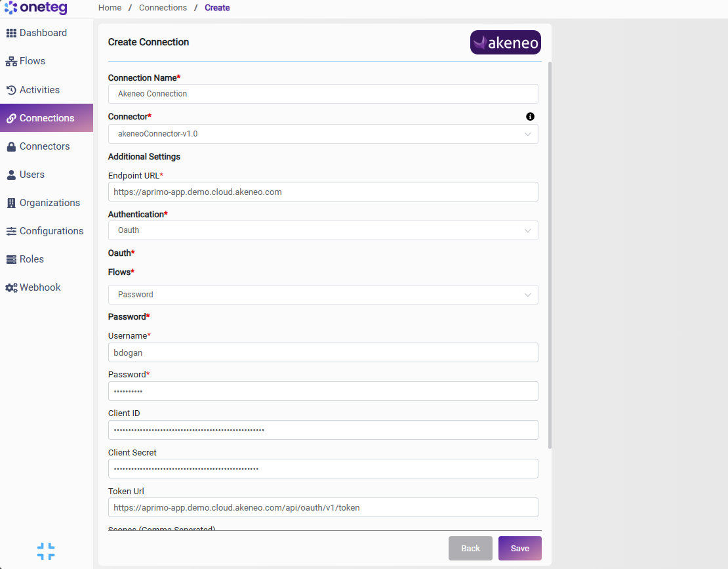The height and width of the screenshot is (569, 728).
Task: Open the Flows dropdown showing Password
Action: coord(323,295)
